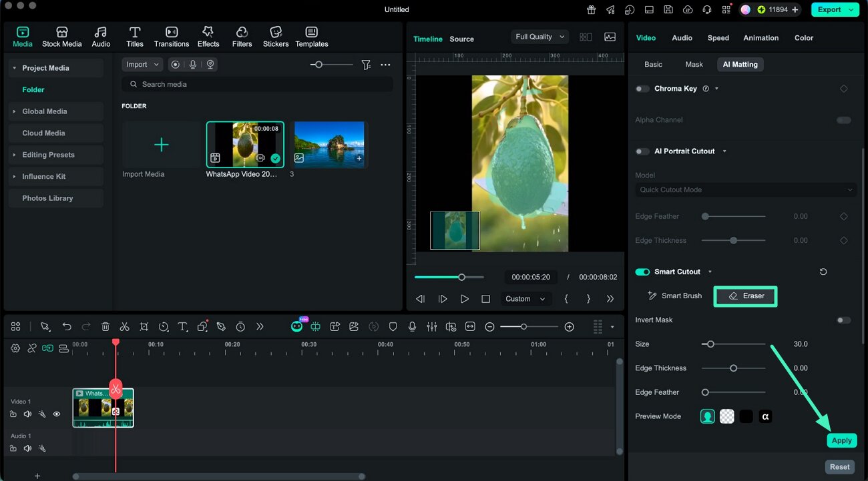Image resolution: width=868 pixels, height=481 pixels.
Task: Switch to the Animation tab
Action: point(761,38)
